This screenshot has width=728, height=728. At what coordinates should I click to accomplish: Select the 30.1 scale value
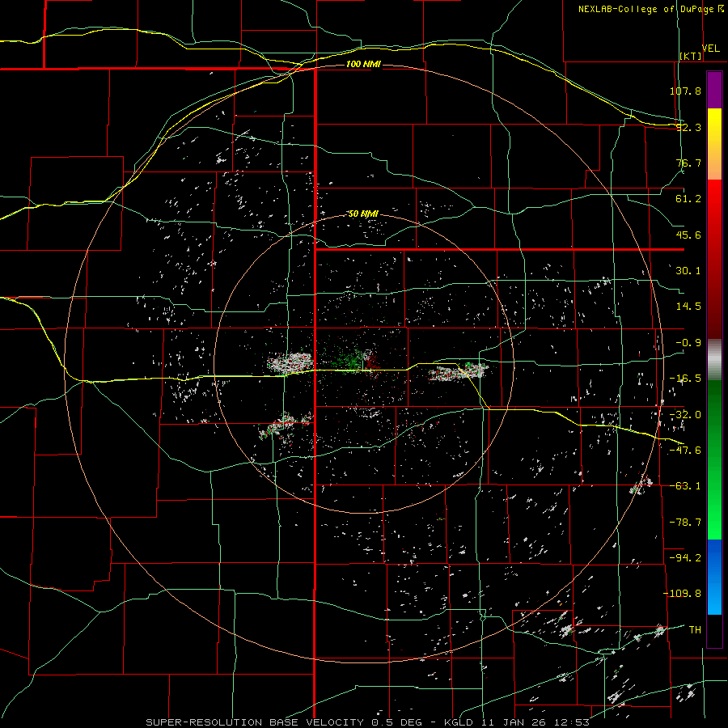click(x=688, y=271)
